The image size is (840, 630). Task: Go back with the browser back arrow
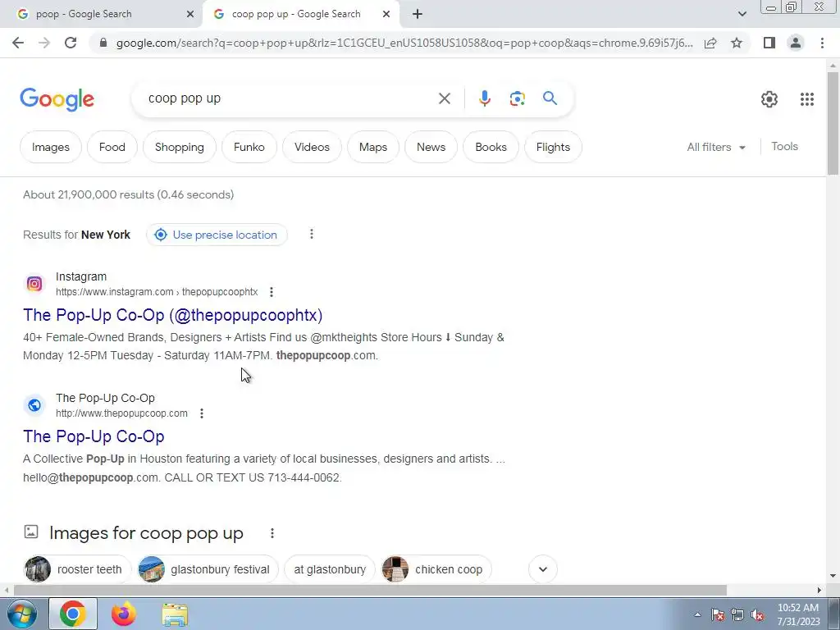(x=18, y=43)
